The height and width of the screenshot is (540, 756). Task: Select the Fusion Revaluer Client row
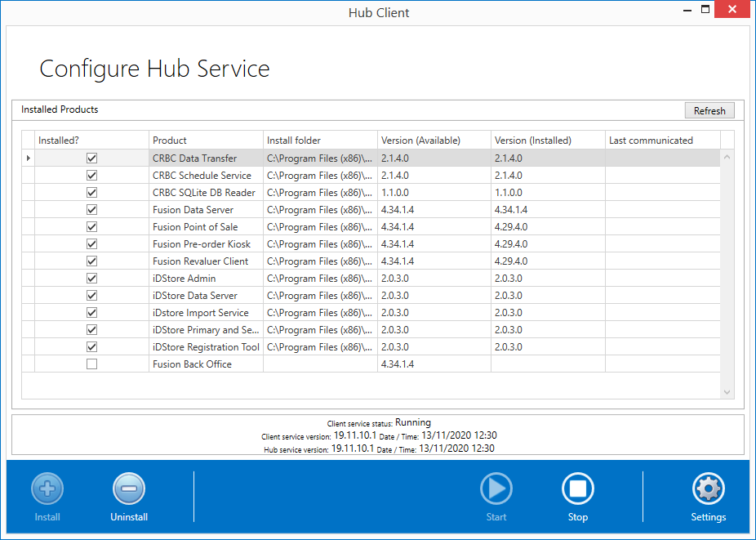[371, 261]
